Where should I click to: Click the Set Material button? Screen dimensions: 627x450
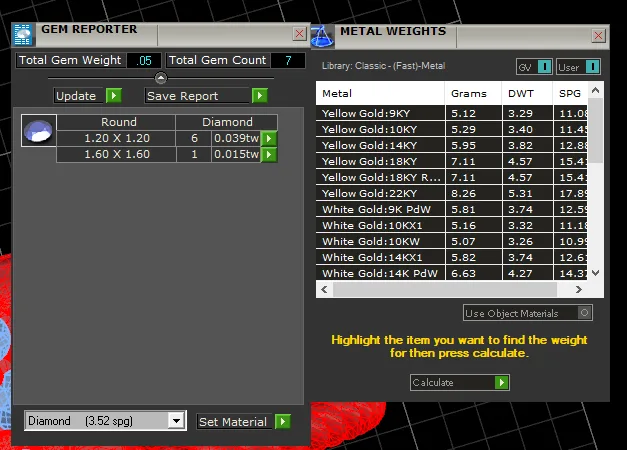click(x=235, y=421)
